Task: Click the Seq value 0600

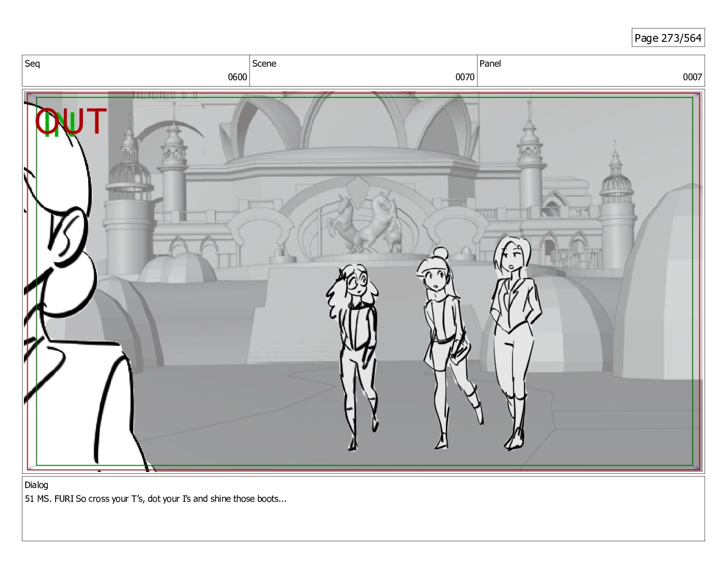Action: [237, 77]
